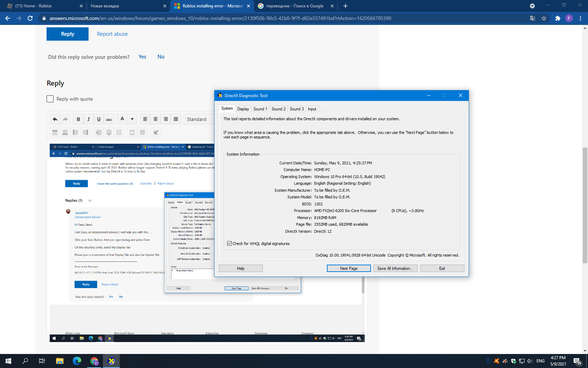Switch to the Display tab in DxDiag
The width and height of the screenshot is (588, 368).
[x=243, y=109]
